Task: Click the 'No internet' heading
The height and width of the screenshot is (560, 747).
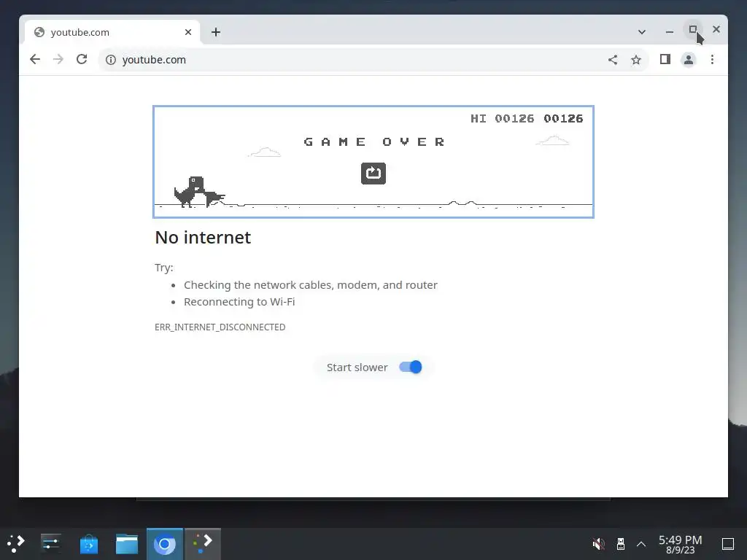Action: tap(203, 237)
